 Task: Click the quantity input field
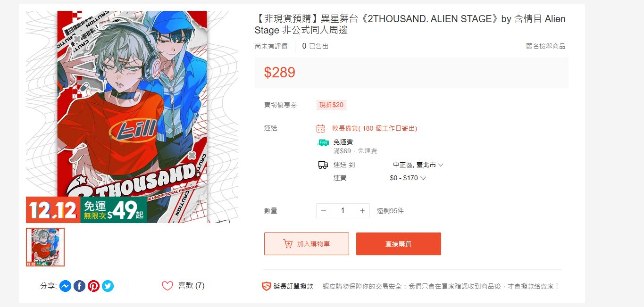point(343,211)
